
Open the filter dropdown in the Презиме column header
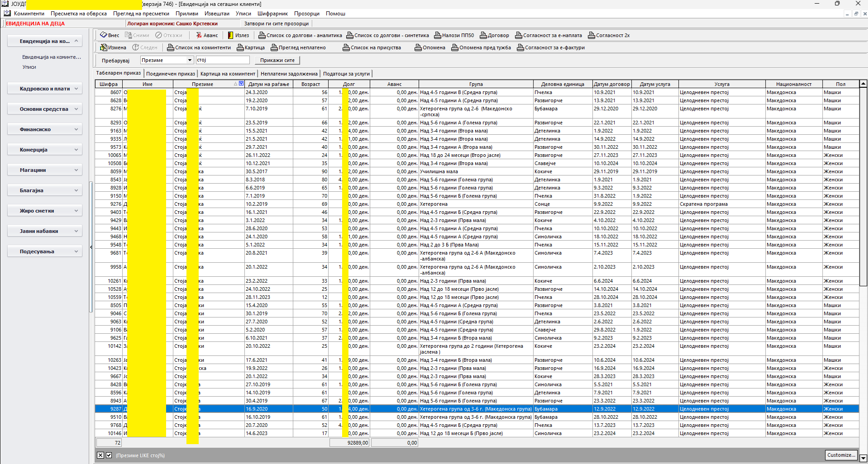click(x=241, y=84)
